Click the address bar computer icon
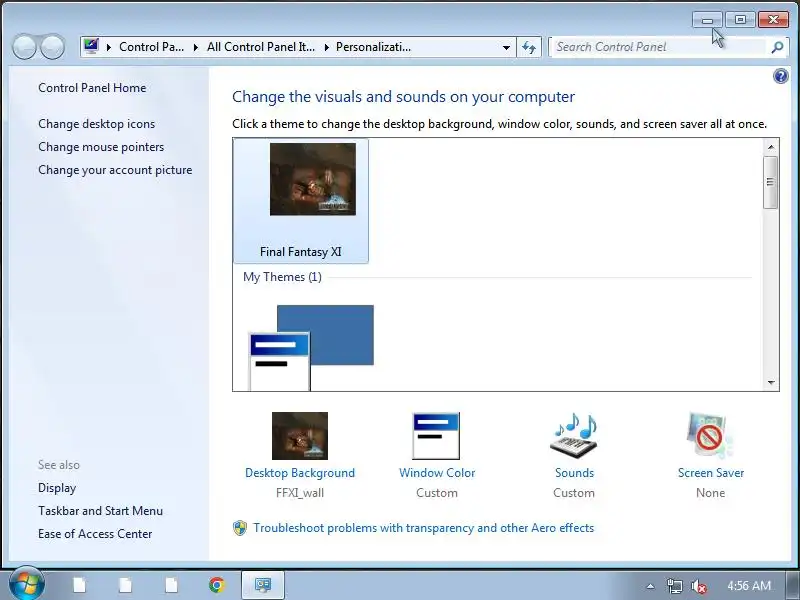 (91, 46)
